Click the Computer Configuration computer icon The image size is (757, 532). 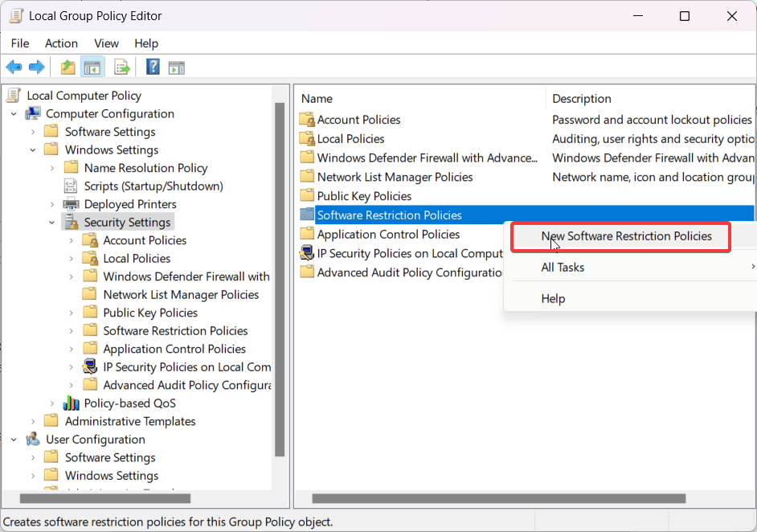pos(33,113)
